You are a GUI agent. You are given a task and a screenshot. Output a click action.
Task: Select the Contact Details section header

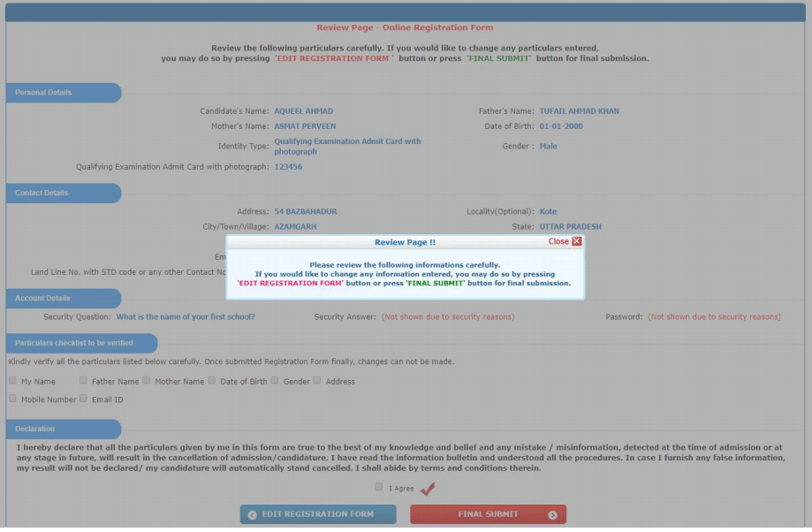pyautogui.click(x=42, y=194)
